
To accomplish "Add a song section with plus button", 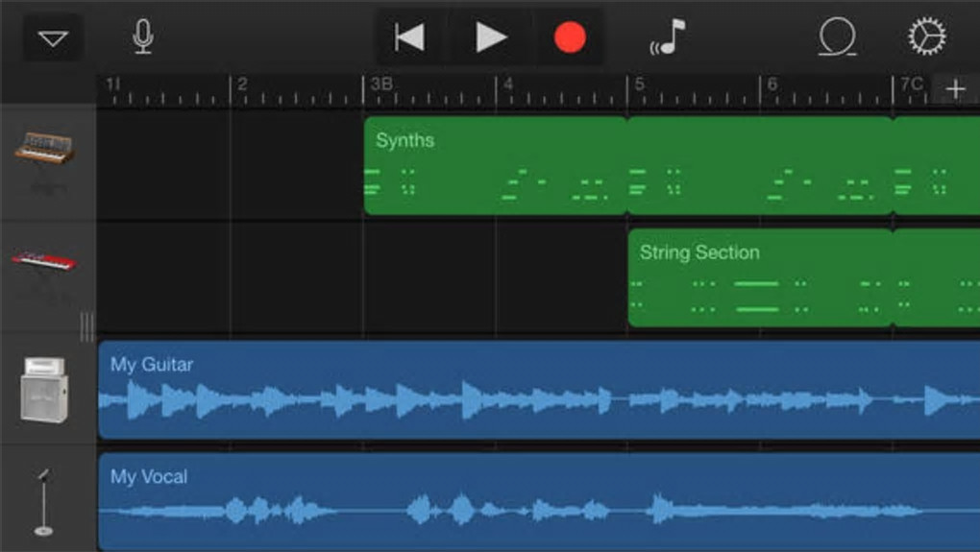I will [x=956, y=89].
